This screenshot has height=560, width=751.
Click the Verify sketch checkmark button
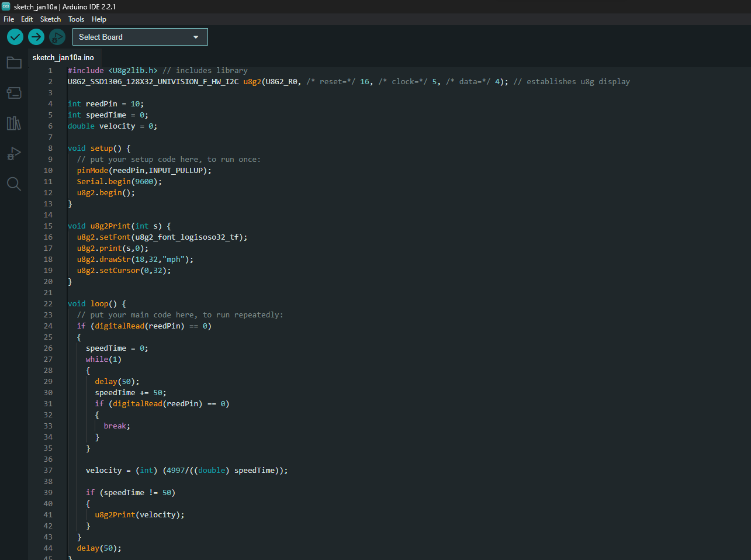click(15, 37)
